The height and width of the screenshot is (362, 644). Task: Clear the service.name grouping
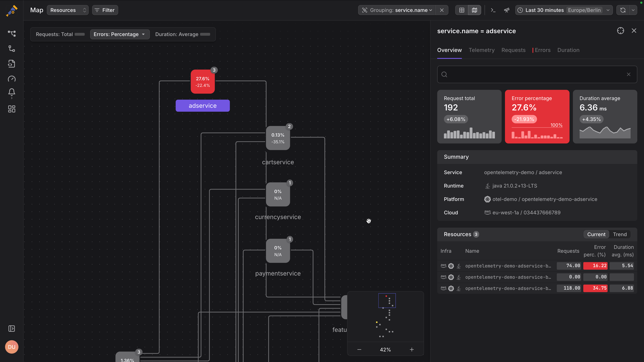442,10
